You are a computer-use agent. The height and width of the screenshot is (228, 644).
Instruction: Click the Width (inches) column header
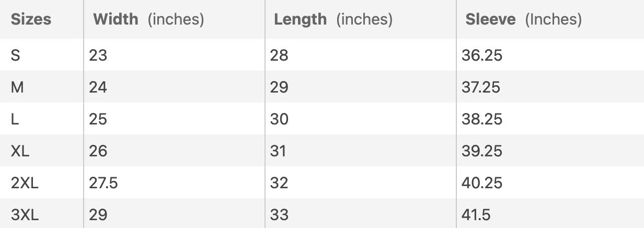[x=148, y=19]
